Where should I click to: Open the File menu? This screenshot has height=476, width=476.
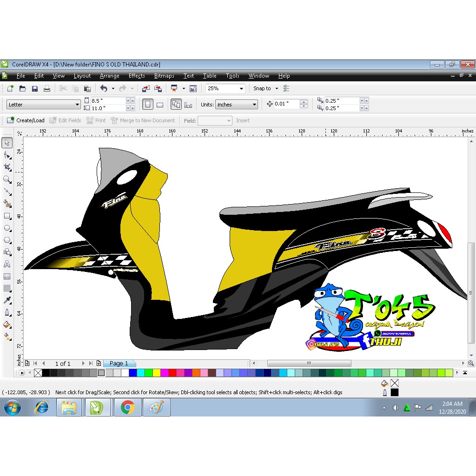click(20, 76)
